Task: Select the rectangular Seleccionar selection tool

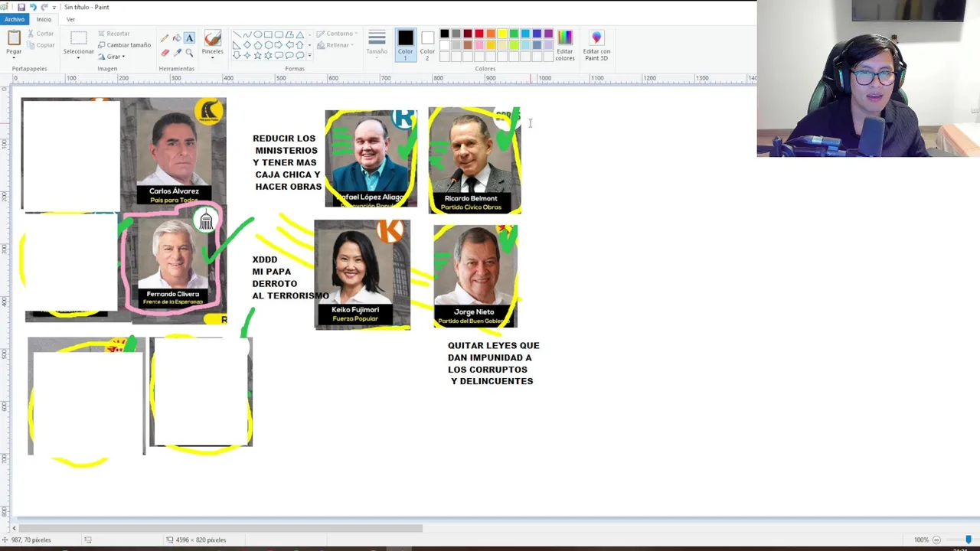Action: pyautogui.click(x=78, y=38)
